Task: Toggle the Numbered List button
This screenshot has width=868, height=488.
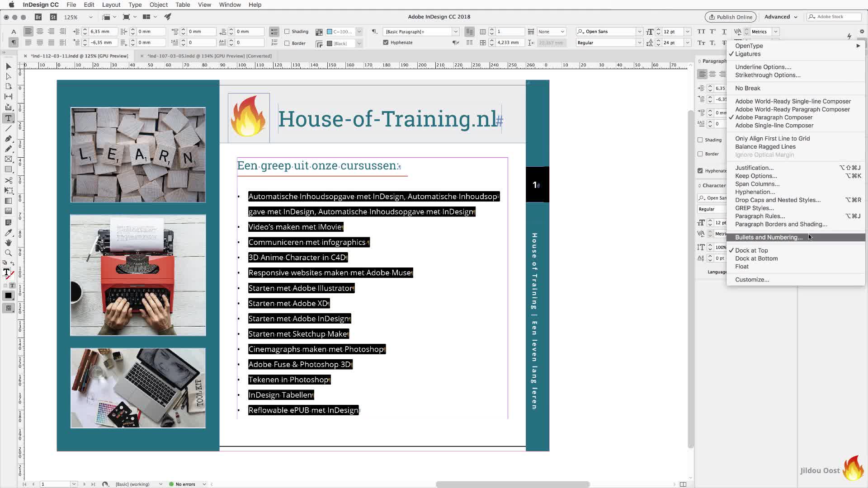Action: tap(274, 42)
